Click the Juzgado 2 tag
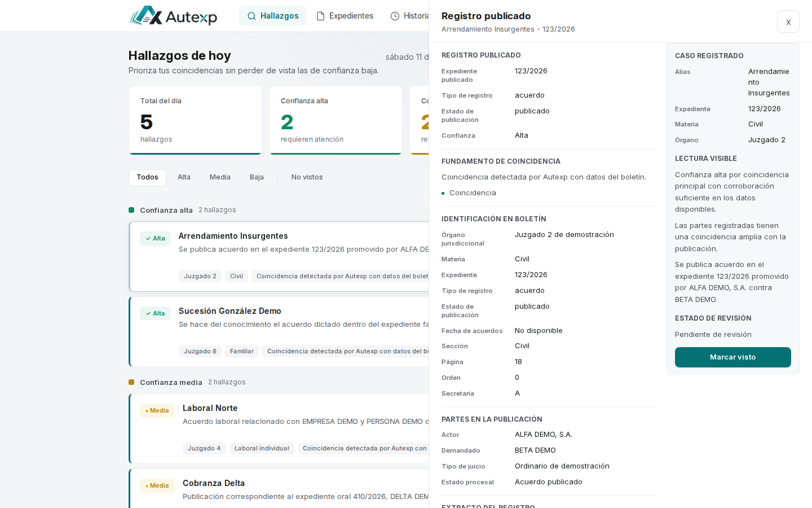This screenshot has height=508, width=812. (200, 276)
